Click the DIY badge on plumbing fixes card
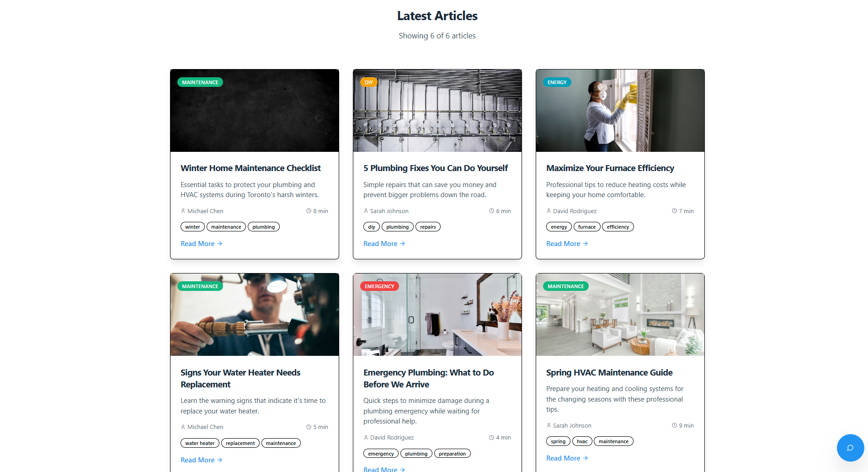The image size is (868, 472). pyautogui.click(x=368, y=82)
